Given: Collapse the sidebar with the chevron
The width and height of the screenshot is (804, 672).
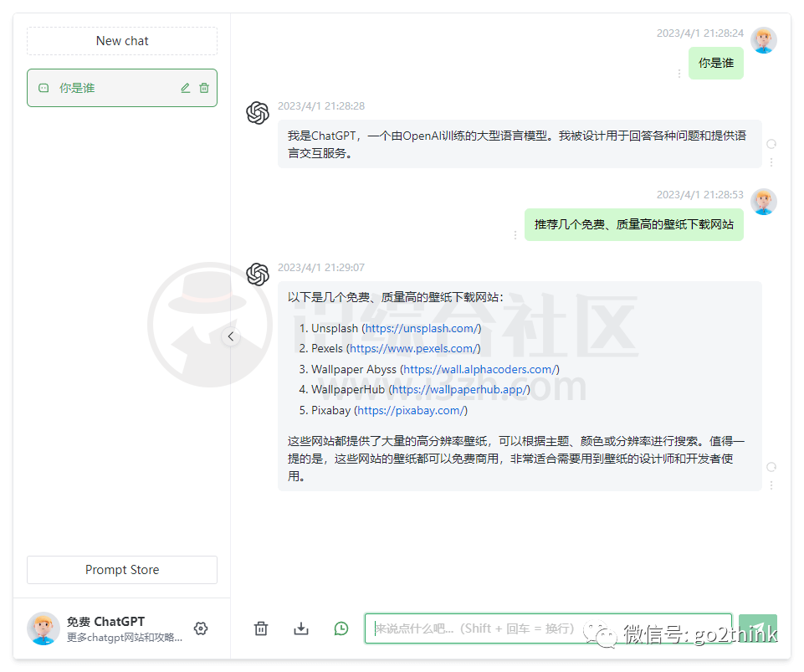Looking at the screenshot, I should (231, 336).
